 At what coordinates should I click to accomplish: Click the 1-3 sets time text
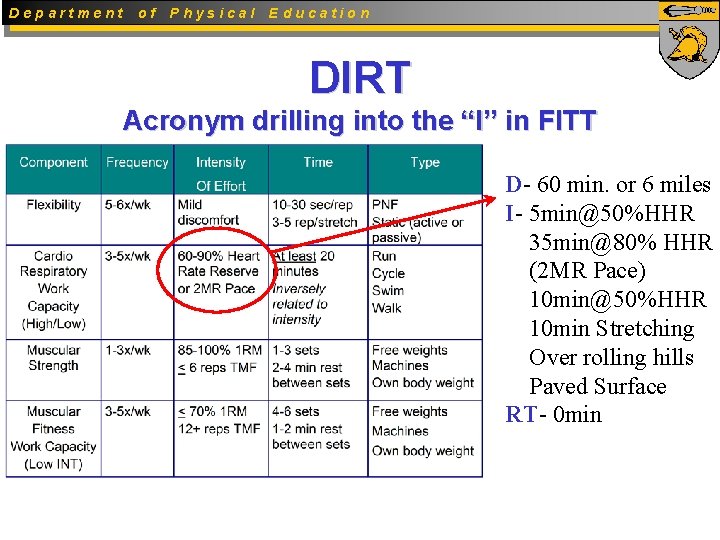296,350
